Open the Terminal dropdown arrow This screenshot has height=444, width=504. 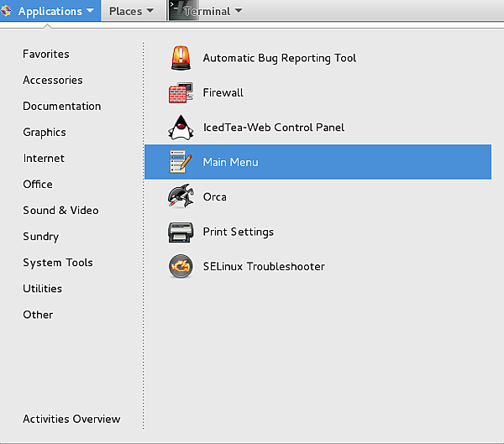[x=239, y=11]
